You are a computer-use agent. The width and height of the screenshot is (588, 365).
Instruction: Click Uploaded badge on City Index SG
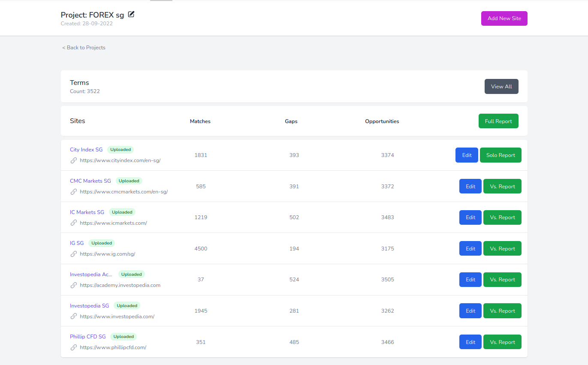[121, 150]
